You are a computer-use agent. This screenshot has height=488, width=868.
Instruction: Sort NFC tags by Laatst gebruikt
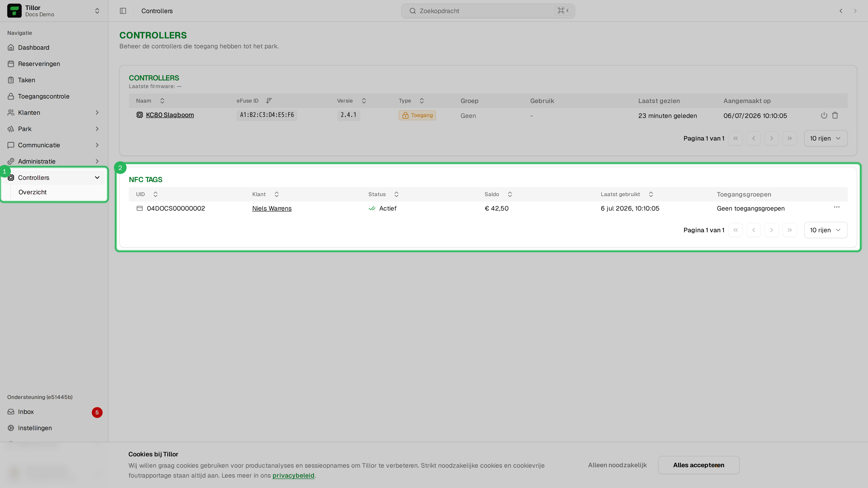click(627, 194)
